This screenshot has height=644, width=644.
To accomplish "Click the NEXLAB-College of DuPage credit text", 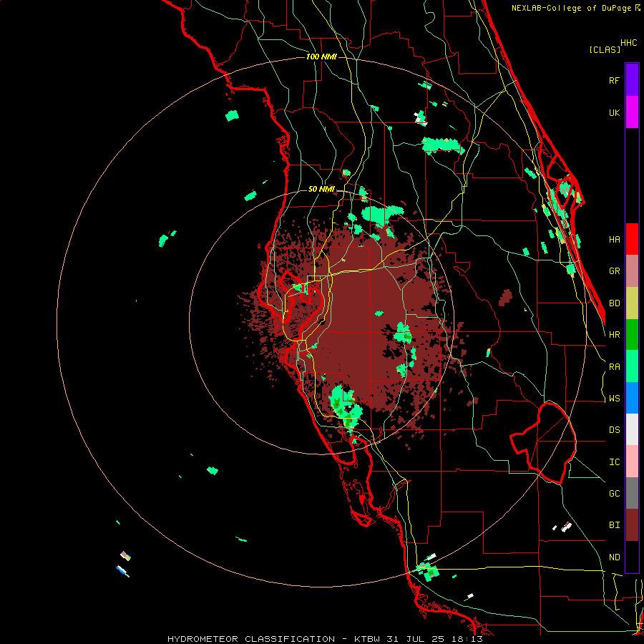I will (572, 8).
